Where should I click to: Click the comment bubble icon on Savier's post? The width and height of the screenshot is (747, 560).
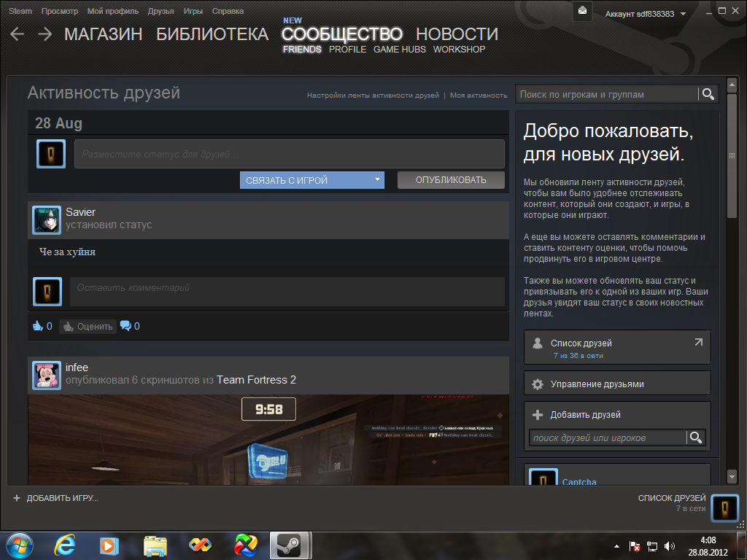point(125,326)
